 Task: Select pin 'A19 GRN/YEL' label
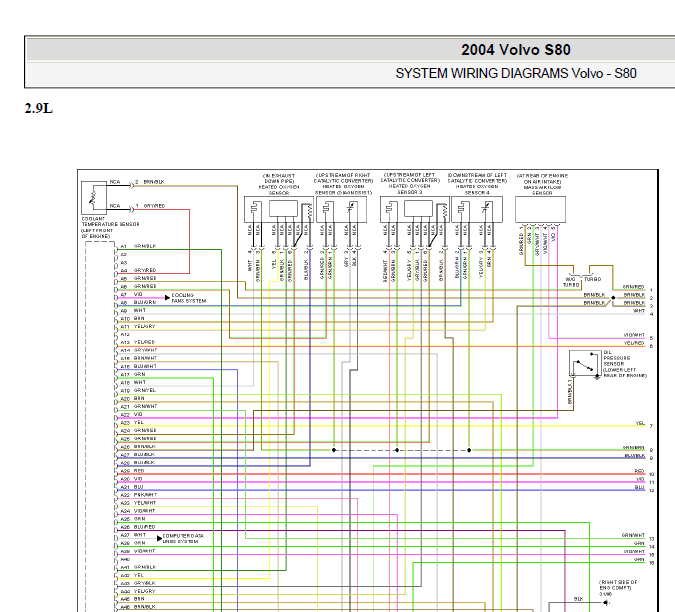(x=138, y=390)
